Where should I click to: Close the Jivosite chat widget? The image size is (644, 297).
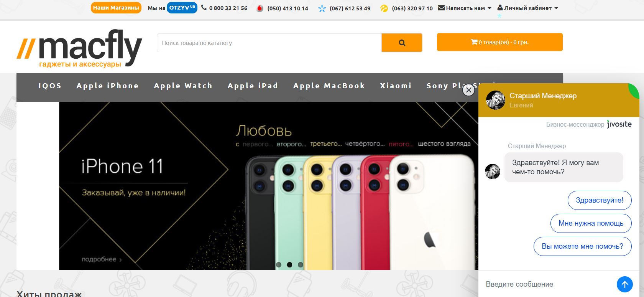pyautogui.click(x=468, y=90)
